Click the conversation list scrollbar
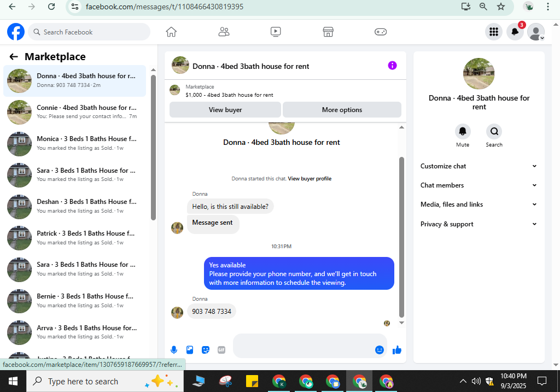This screenshot has height=392, width=560. [153, 147]
